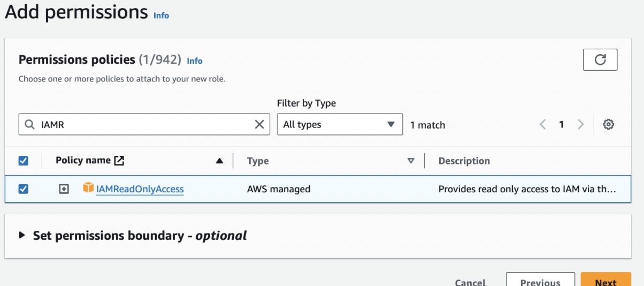Go back with the Previous button

point(540,282)
